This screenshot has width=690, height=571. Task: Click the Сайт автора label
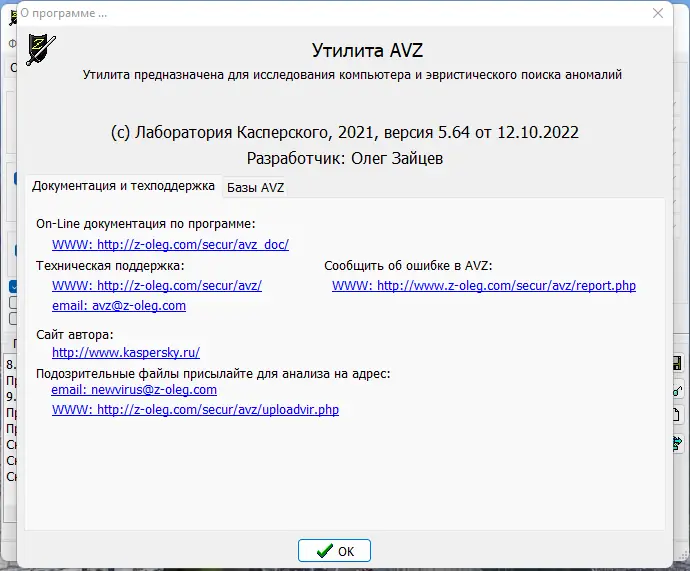[x=74, y=335]
